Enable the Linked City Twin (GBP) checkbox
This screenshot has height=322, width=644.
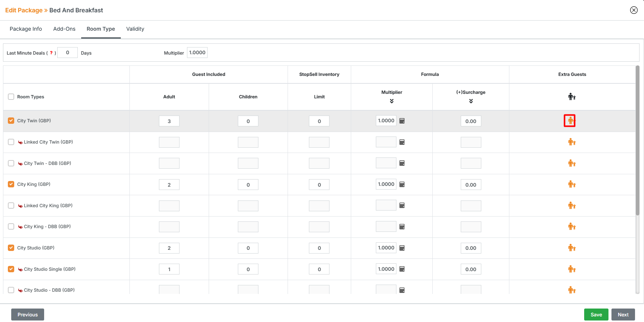(11, 142)
